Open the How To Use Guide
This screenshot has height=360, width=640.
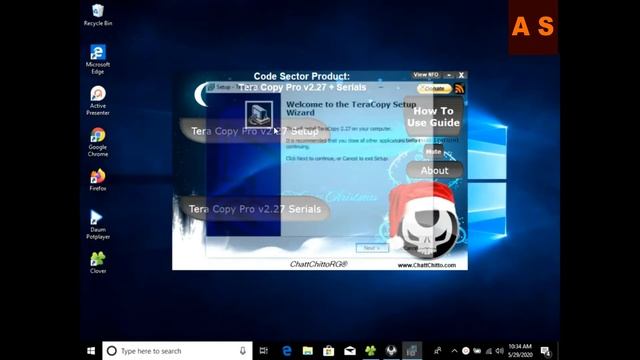(433, 117)
